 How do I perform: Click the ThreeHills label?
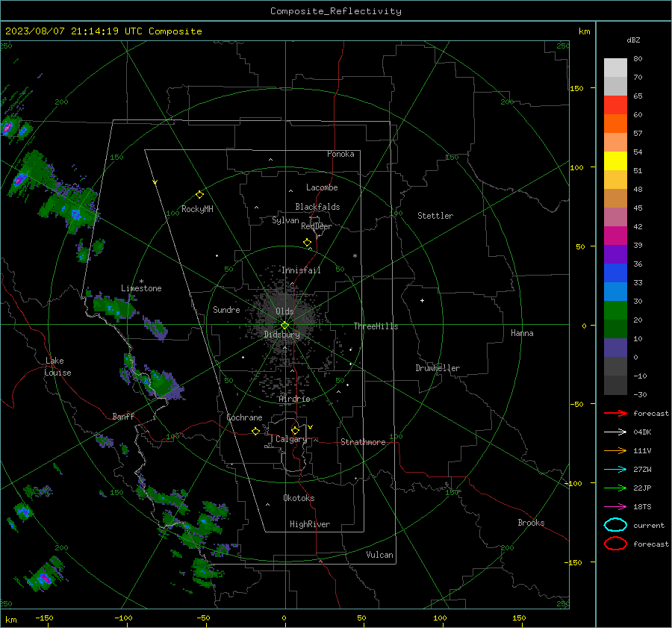click(376, 326)
